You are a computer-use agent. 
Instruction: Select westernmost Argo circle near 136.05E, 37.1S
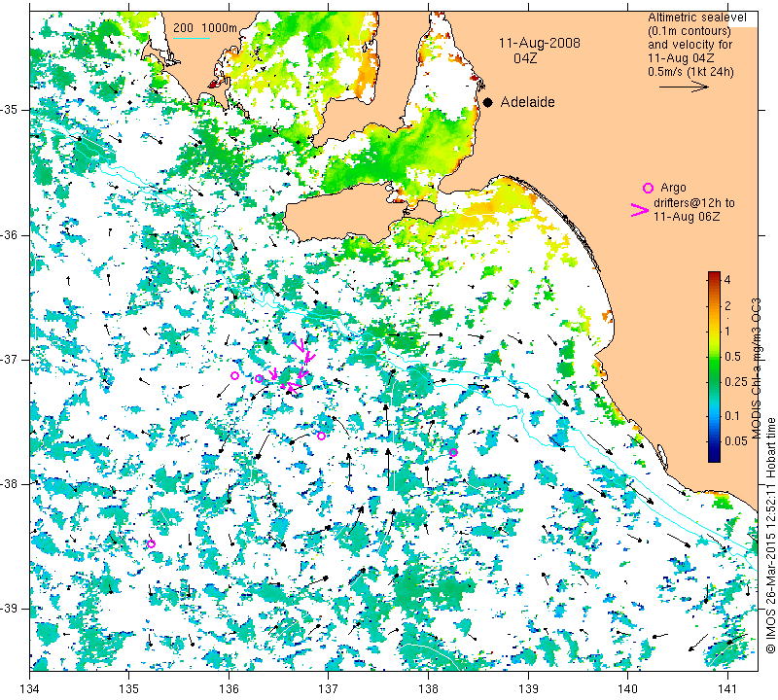pos(234,375)
